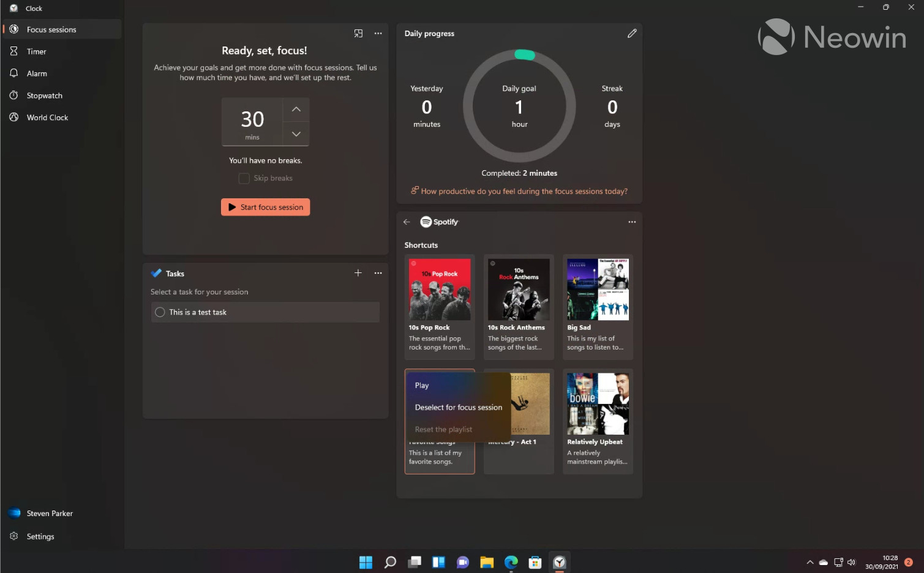Decrease focus minutes with the down chevron
This screenshot has height=573, width=924.
coord(296,133)
